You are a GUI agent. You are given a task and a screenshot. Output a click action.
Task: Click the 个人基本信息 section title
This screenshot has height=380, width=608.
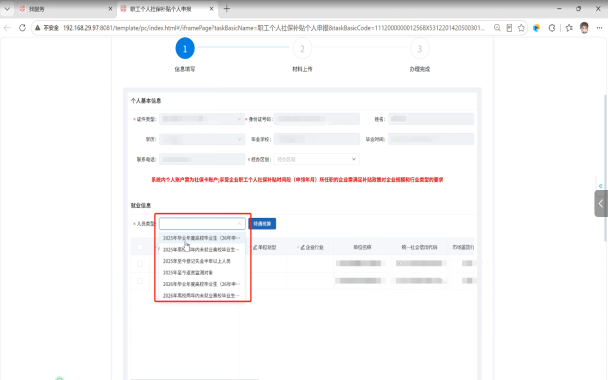tap(146, 101)
